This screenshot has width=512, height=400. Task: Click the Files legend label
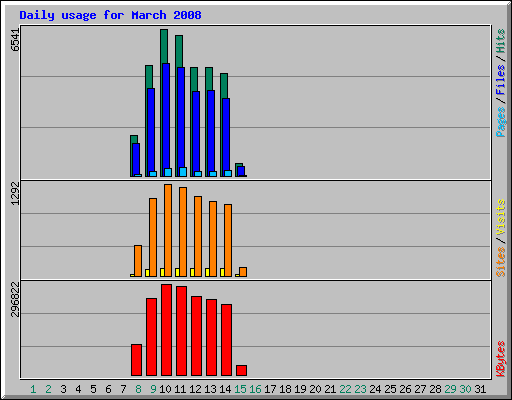pyautogui.click(x=501, y=80)
